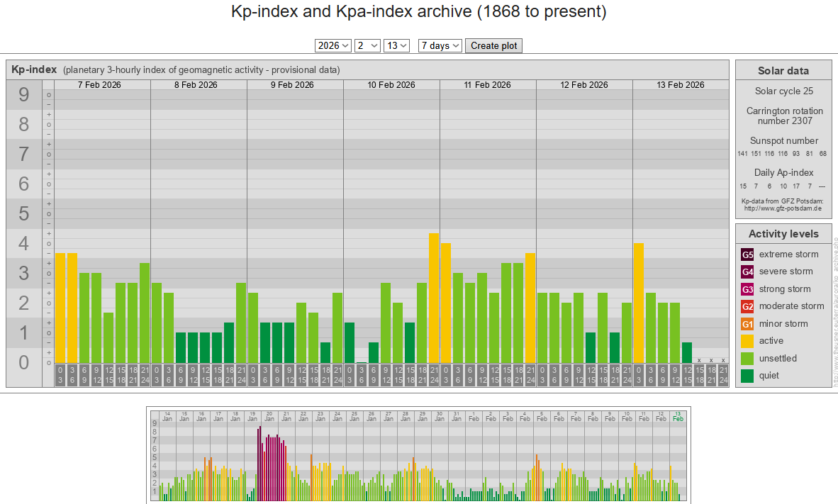
Task: Click the G4 severe storm badge
Action: coord(747,271)
